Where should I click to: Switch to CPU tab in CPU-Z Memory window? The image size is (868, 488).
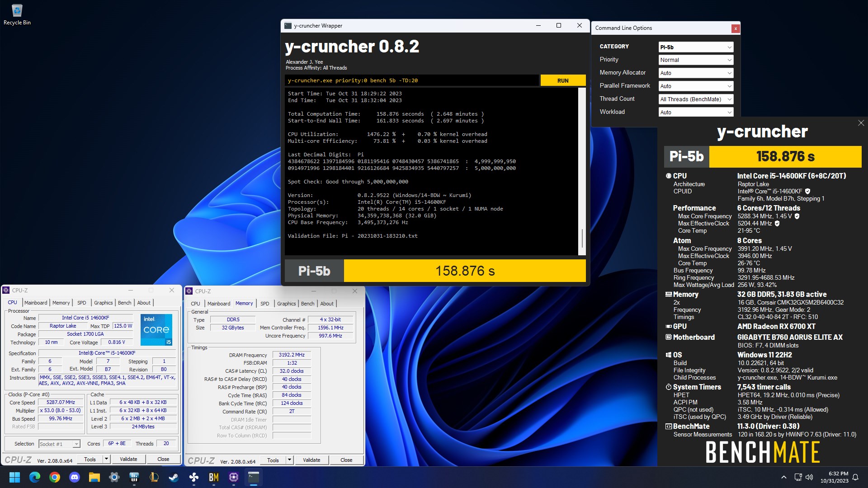point(195,304)
